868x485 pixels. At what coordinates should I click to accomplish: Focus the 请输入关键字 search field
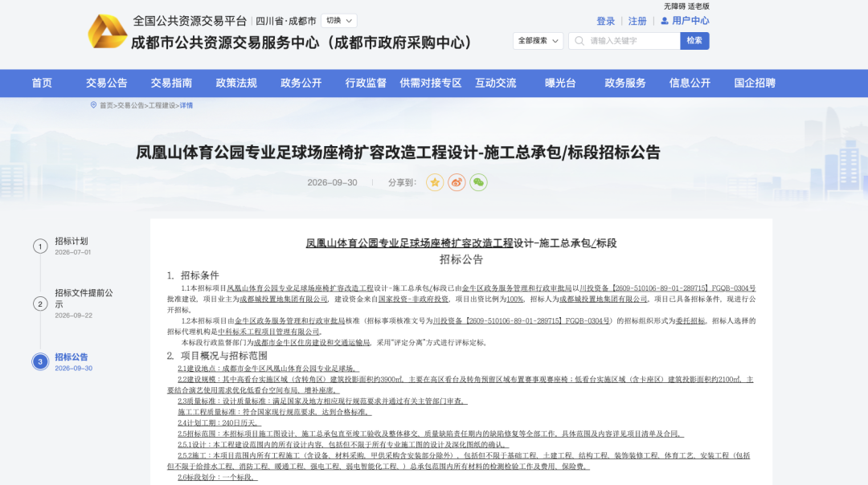coord(625,41)
